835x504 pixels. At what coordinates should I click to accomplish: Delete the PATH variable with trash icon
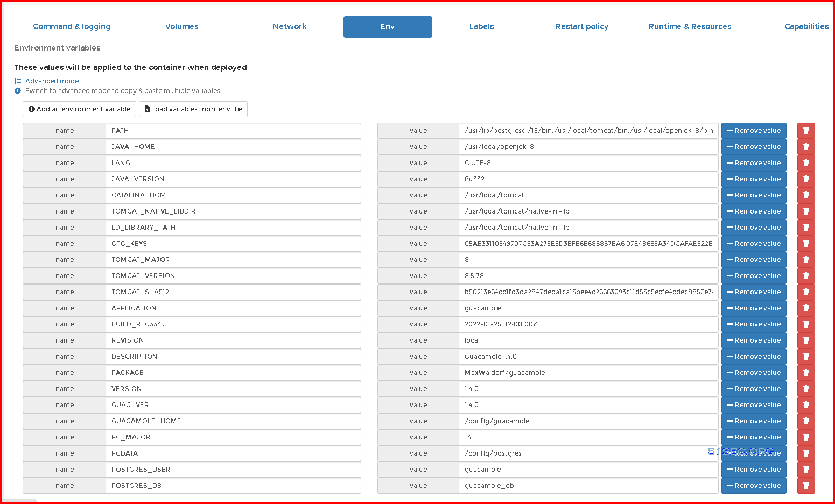tap(806, 131)
